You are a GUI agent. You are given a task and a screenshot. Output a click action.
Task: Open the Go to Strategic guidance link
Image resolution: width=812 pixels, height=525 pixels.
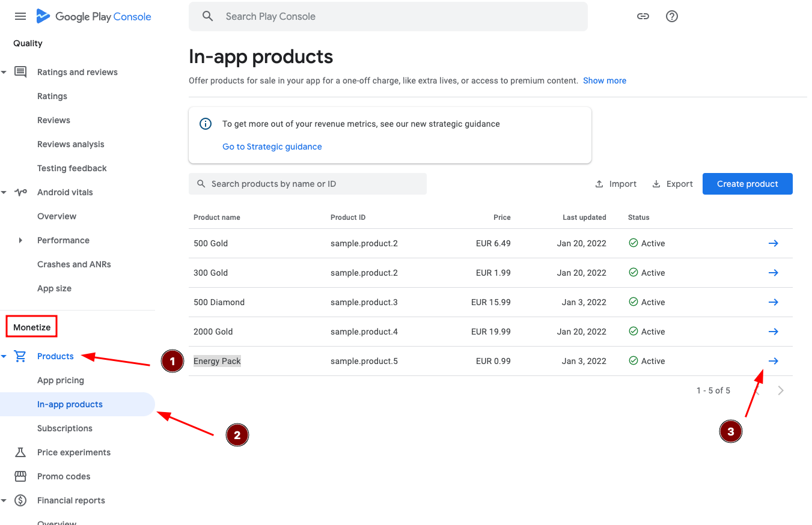(272, 146)
